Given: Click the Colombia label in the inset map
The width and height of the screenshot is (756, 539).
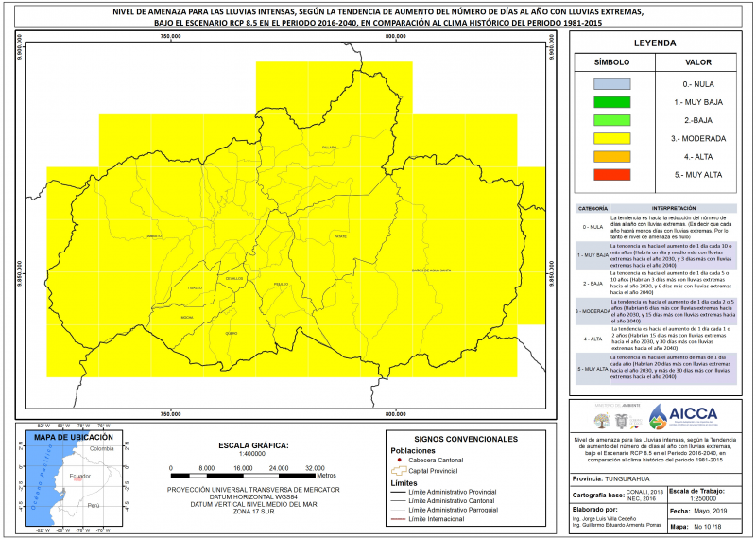Looking at the screenshot, I should [102, 448].
